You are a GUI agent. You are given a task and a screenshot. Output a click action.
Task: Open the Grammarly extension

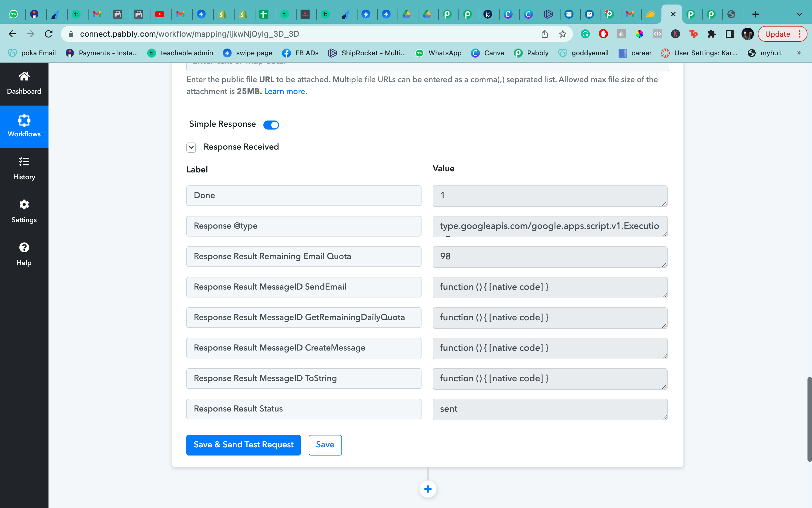[x=585, y=34]
